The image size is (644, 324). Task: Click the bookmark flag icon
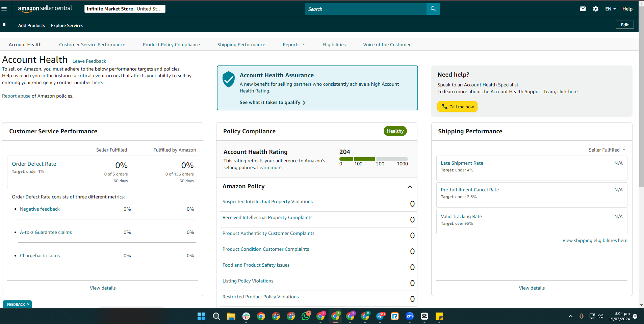pos(4,25)
